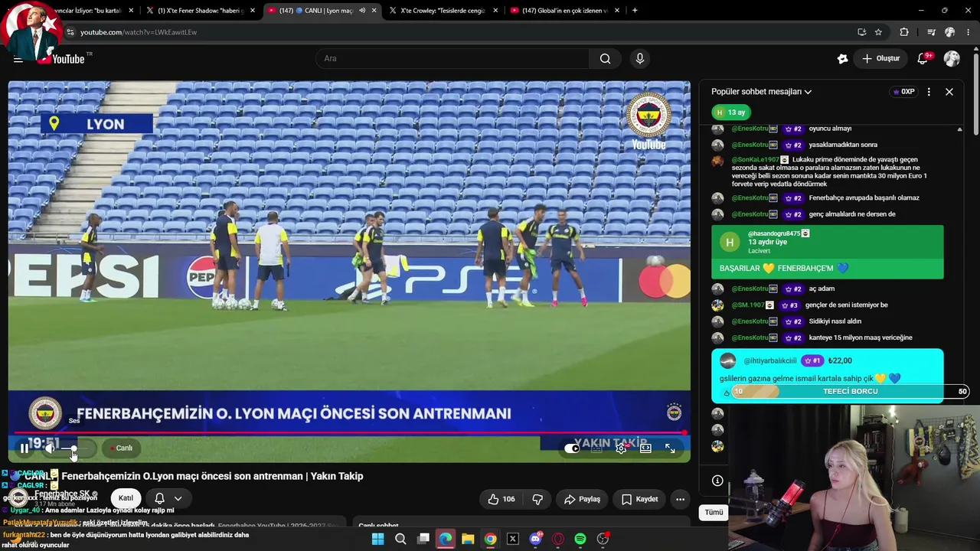Viewport: 980px width, 551px height.
Task: Mute the CANLI Lyon tab audio icon
Action: (362, 11)
